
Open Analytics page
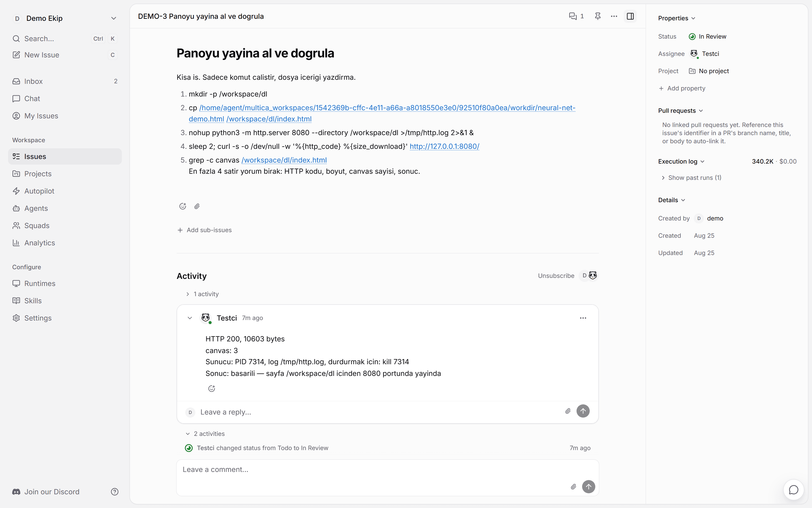65,243
